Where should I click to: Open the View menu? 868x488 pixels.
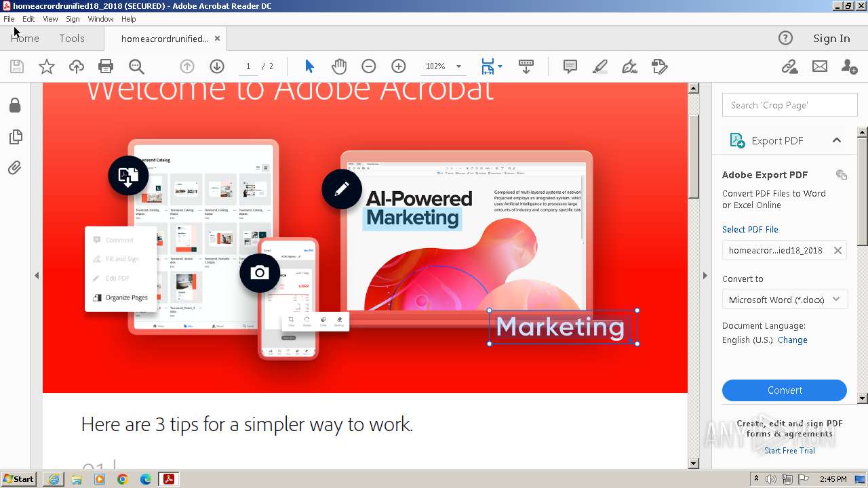[50, 19]
